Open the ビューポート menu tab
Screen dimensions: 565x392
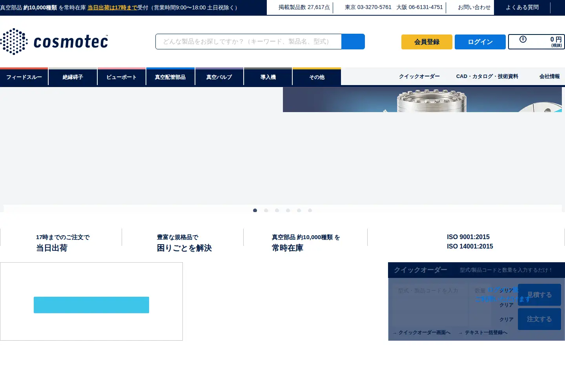122,77
